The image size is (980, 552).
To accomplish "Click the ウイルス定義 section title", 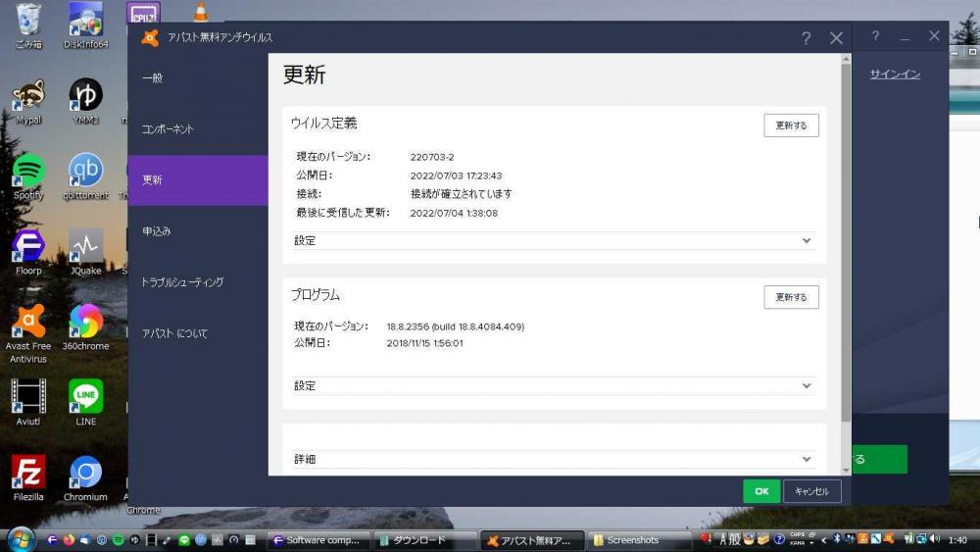I will pos(323,124).
